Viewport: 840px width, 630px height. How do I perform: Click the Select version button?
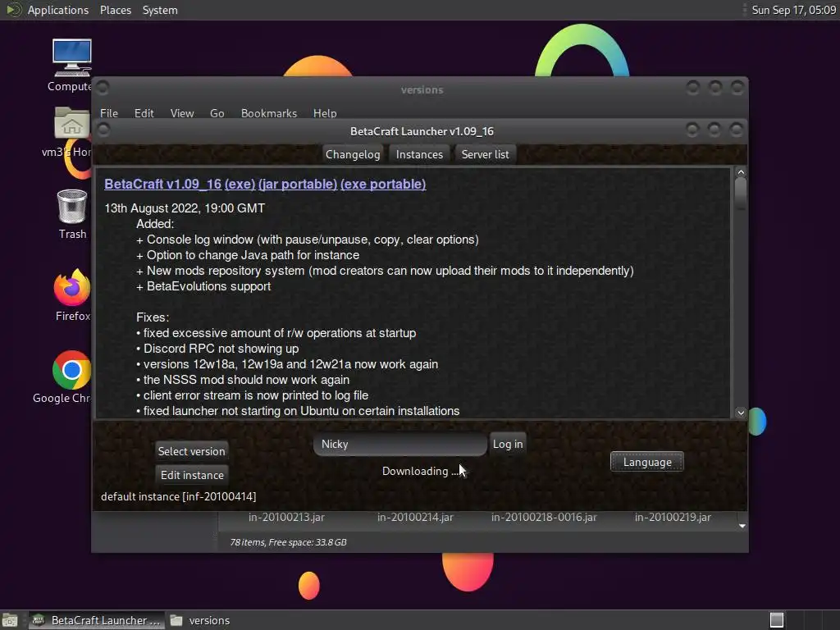191,451
